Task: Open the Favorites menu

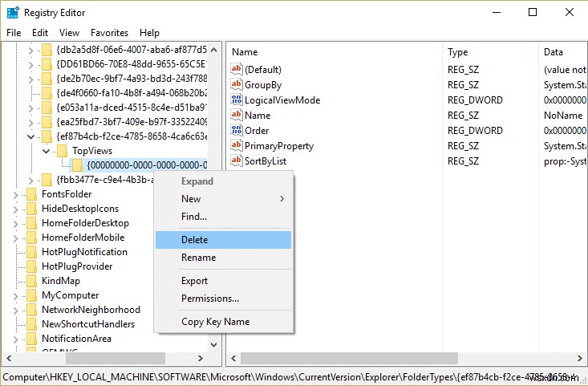Action: point(110,33)
